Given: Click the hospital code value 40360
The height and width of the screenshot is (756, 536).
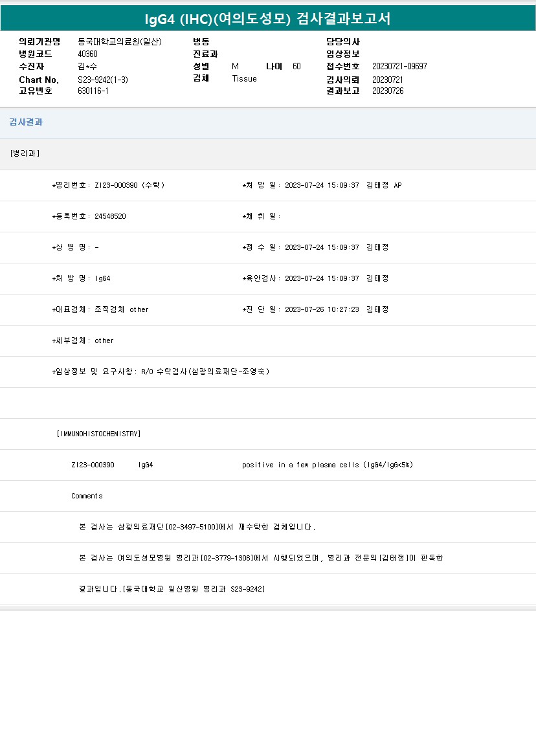Looking at the screenshot, I should point(87,54).
